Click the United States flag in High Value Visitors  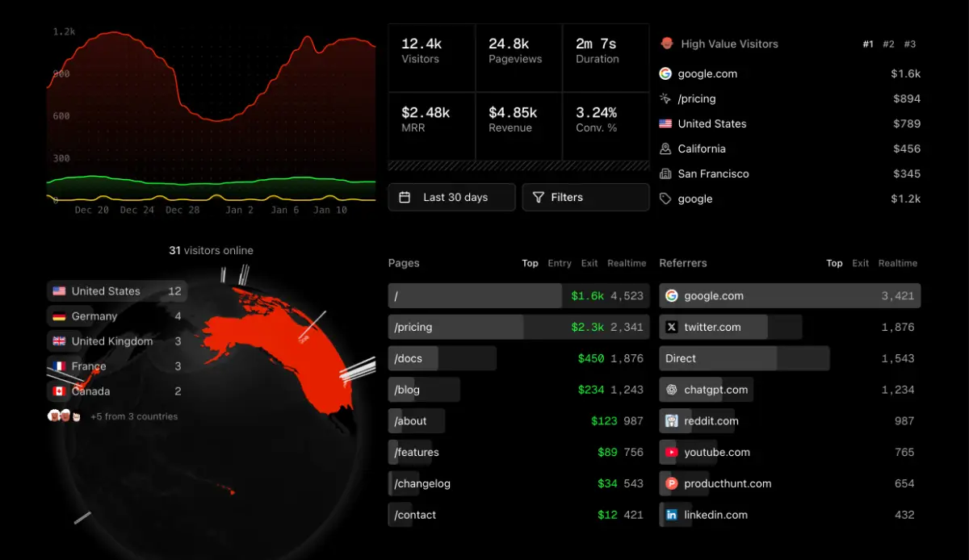coord(665,123)
